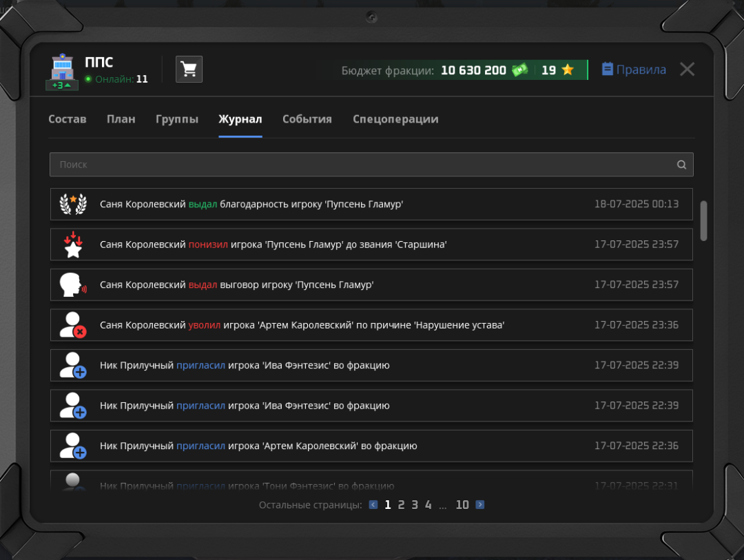Switch to the План tab
This screenshot has width=744, height=560.
tap(121, 119)
